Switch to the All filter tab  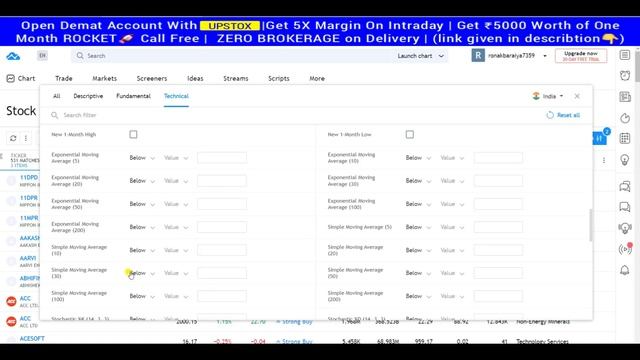click(x=56, y=96)
